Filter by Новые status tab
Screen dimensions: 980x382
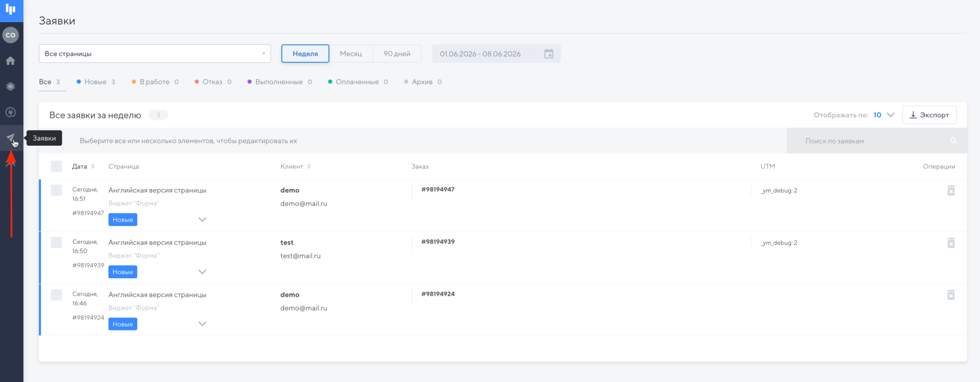(x=96, y=82)
